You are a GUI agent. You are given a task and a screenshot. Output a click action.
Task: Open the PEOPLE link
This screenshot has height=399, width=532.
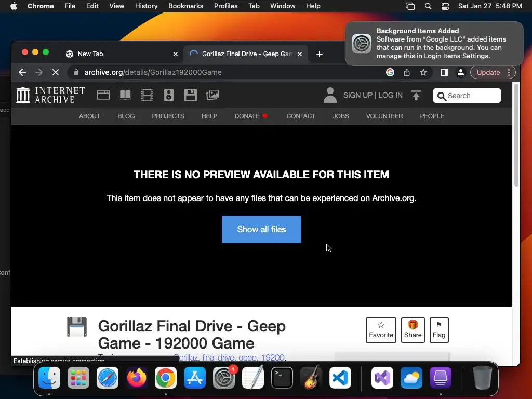tap(432, 116)
